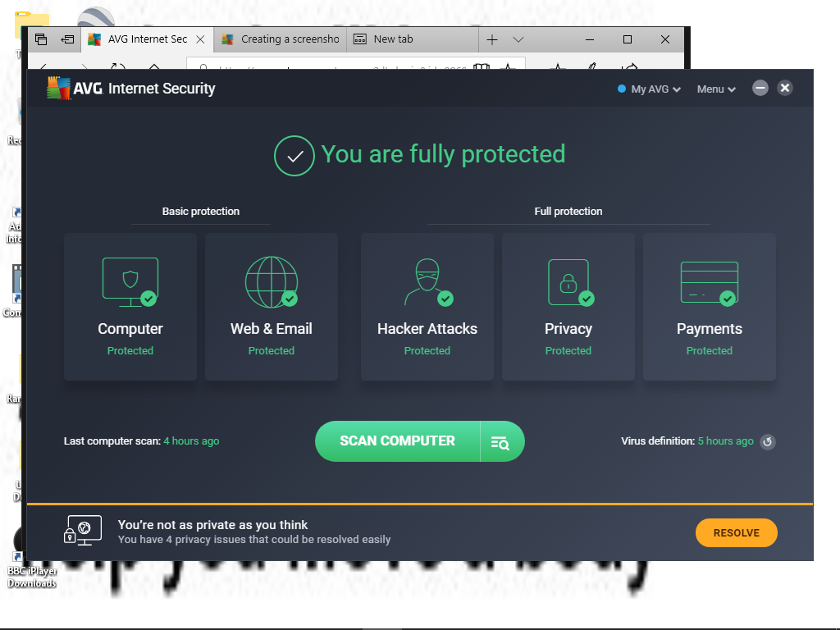This screenshot has width=840, height=630.
Task: Click the privacy monitor icon in bottom banner
Action: point(83,531)
